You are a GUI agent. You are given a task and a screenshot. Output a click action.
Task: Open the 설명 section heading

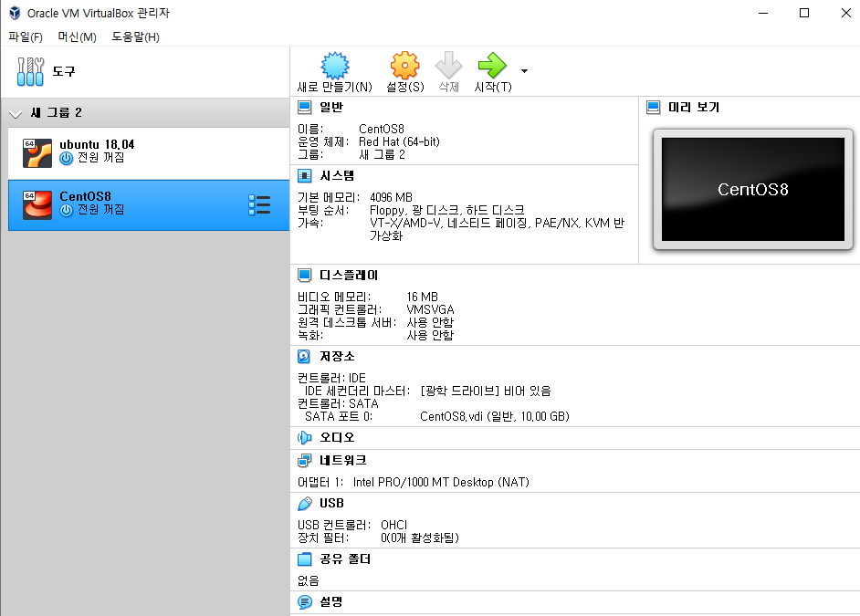tap(331, 601)
